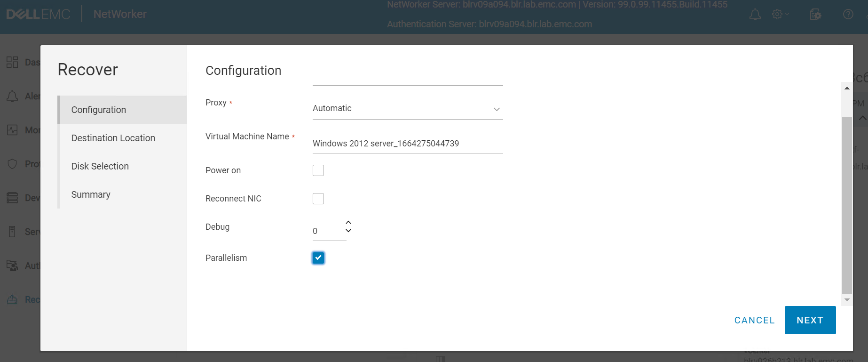Click the dialog scrollbar up arrow
The height and width of the screenshot is (362, 868).
tap(847, 88)
